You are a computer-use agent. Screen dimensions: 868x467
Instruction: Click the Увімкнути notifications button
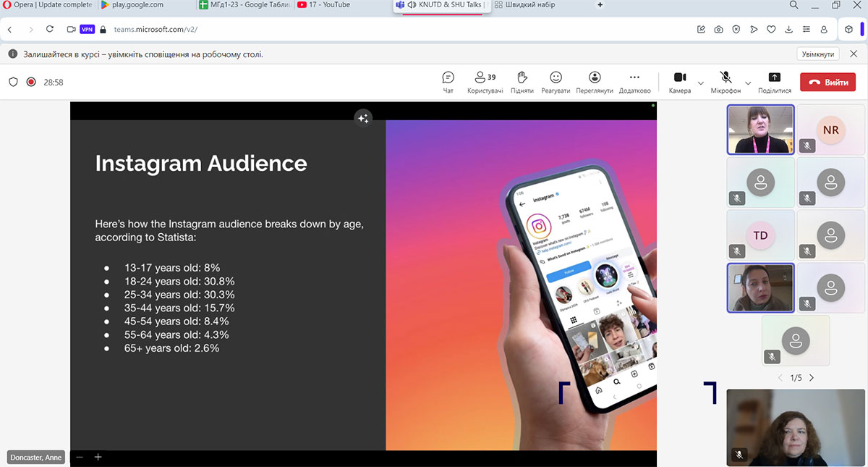click(x=819, y=54)
